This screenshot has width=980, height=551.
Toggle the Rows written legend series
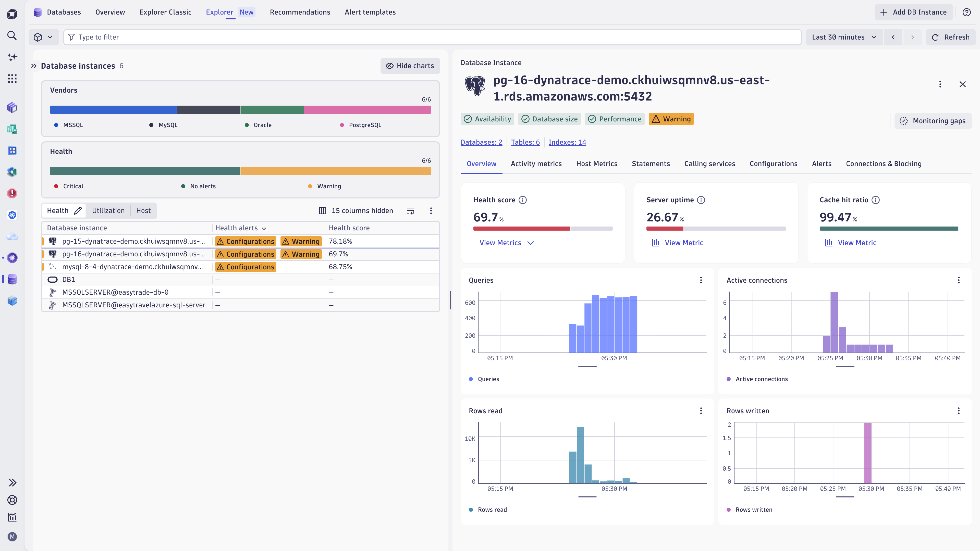click(x=750, y=510)
